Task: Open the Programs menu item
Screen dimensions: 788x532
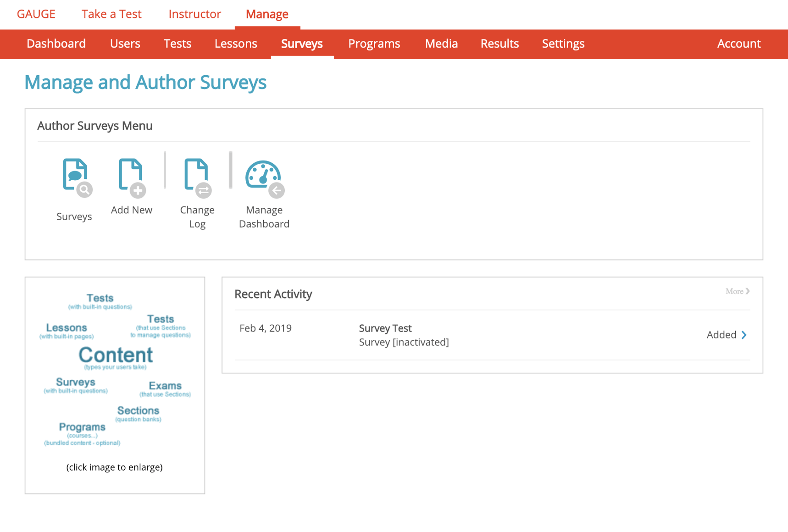Action: coord(374,44)
